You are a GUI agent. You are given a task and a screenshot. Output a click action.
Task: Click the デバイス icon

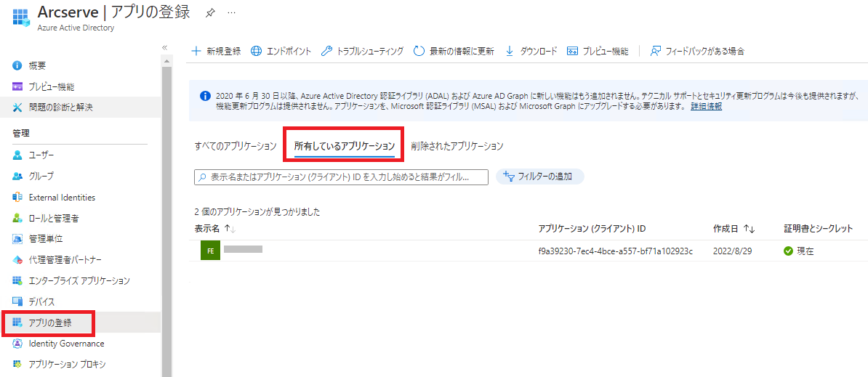tap(17, 302)
